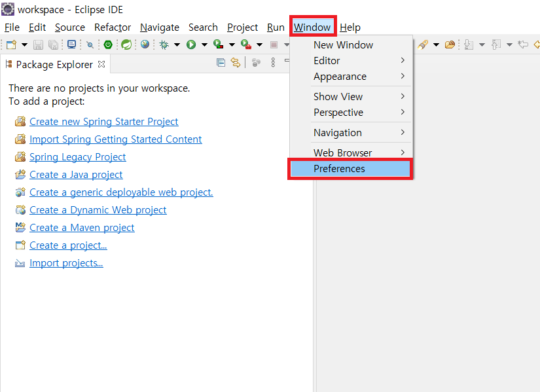Viewport: 540px width, 392px height.
Task: Expand the Web Browser submenu
Action: pos(351,152)
